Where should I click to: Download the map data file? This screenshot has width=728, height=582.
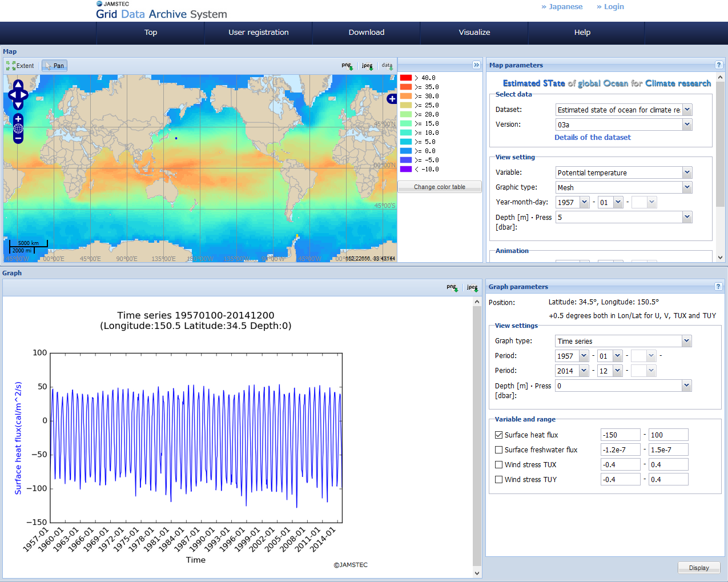[x=388, y=66]
